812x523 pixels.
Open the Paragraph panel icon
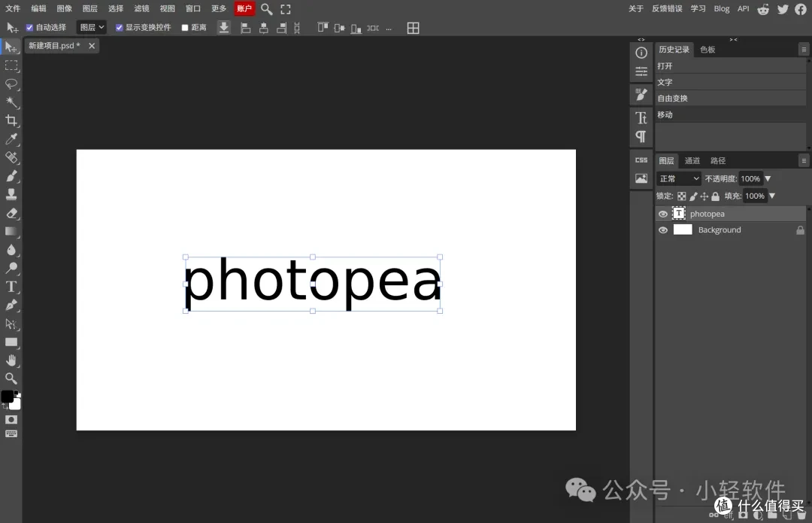[x=641, y=136]
